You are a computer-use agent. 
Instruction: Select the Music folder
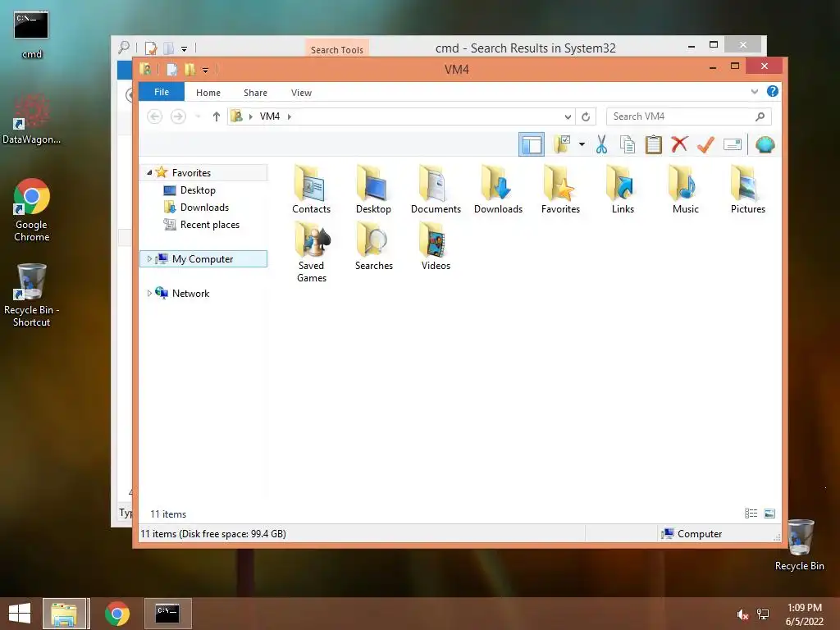point(685,189)
